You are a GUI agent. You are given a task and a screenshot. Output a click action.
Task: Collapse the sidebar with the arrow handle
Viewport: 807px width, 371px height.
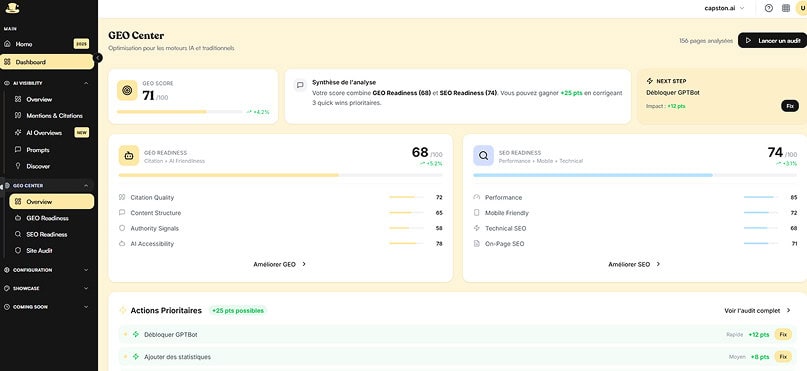[x=98, y=58]
